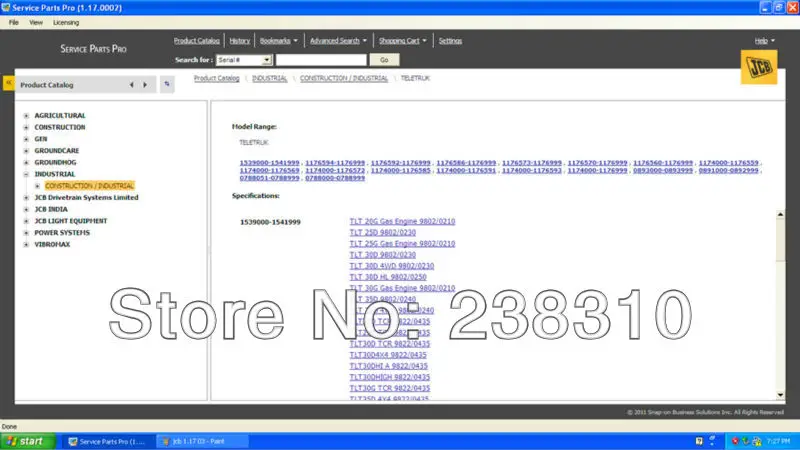
Task: Open the File menu
Action: tap(14, 22)
